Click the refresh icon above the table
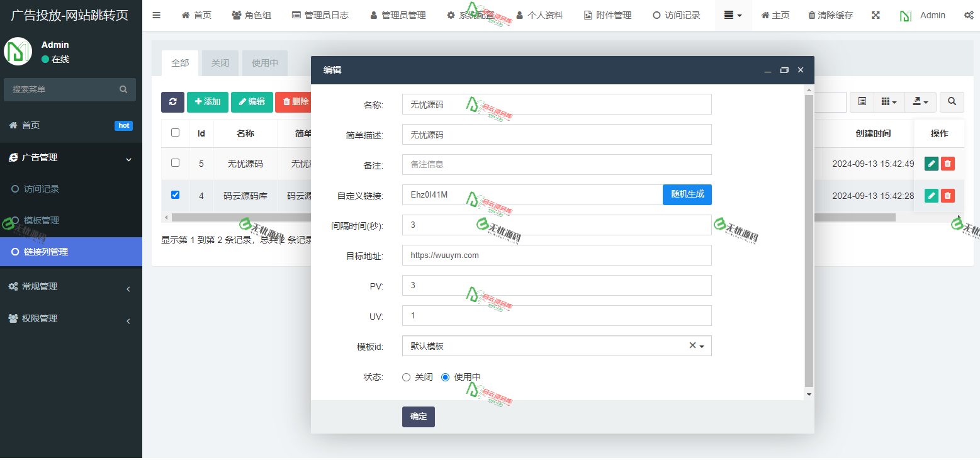980x460 pixels. (x=172, y=101)
